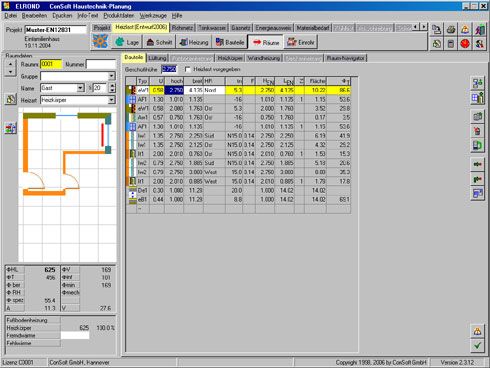Click the Räume button
The height and width of the screenshot is (368, 490).
click(x=266, y=42)
